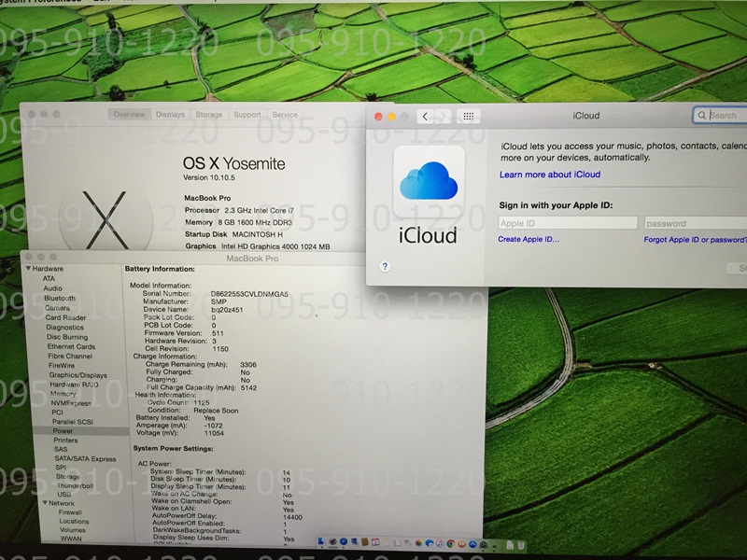Image resolution: width=747 pixels, height=560 pixels.
Task: Open Mail from the Dock
Action: pyautogui.click(x=354, y=542)
